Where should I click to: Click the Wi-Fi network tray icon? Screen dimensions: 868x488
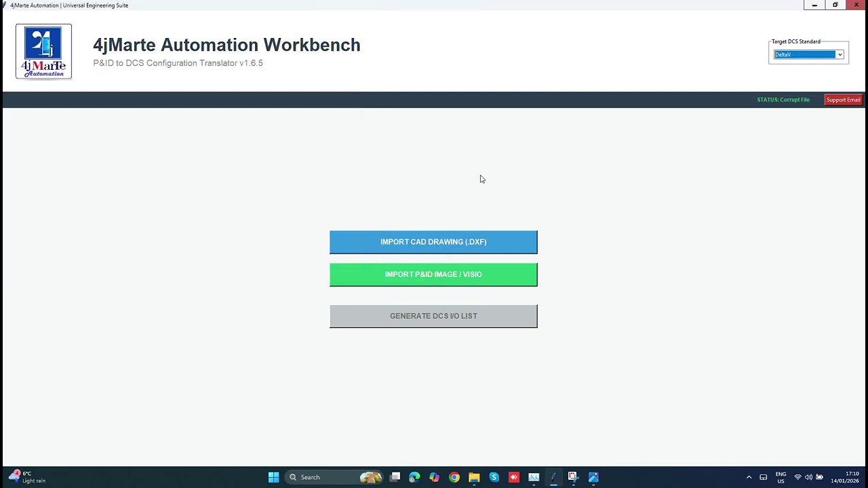tap(797, 477)
